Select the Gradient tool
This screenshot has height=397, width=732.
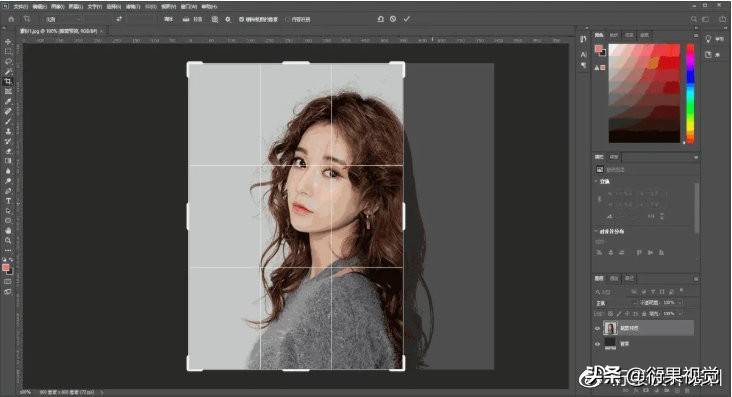(x=8, y=161)
